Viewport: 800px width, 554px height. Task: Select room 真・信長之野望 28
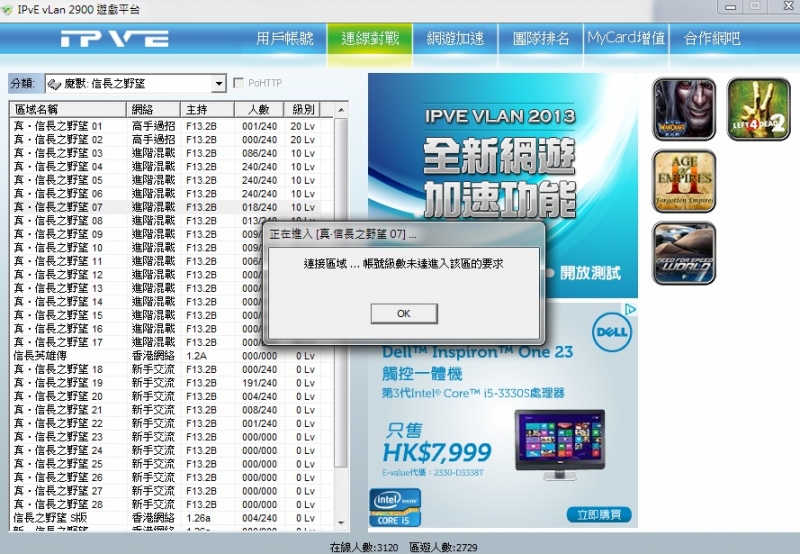(171, 505)
